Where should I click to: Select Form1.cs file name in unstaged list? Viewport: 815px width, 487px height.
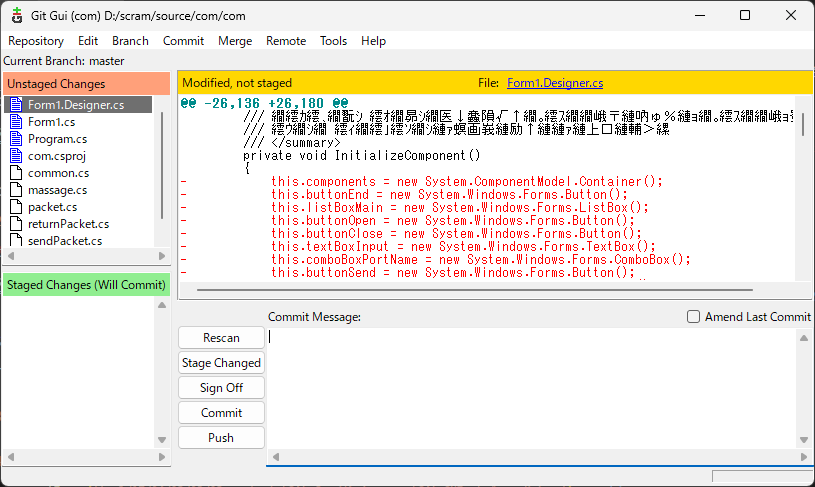click(51, 122)
